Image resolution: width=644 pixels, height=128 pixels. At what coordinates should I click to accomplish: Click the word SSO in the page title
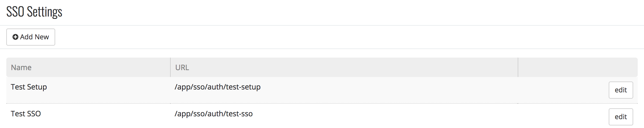[x=15, y=12]
